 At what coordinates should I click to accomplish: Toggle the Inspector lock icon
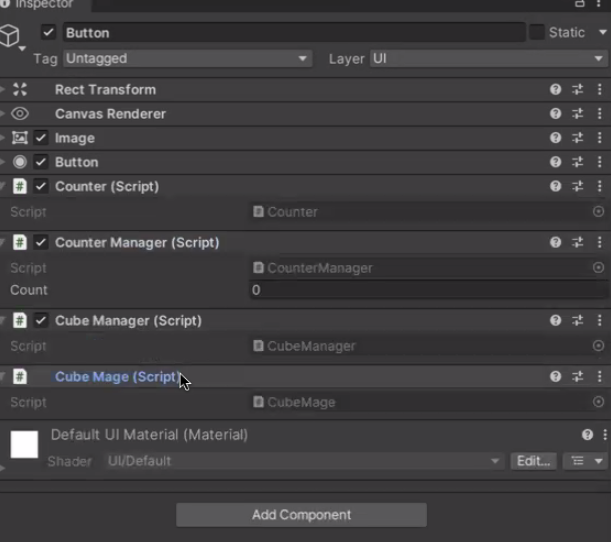click(580, 4)
